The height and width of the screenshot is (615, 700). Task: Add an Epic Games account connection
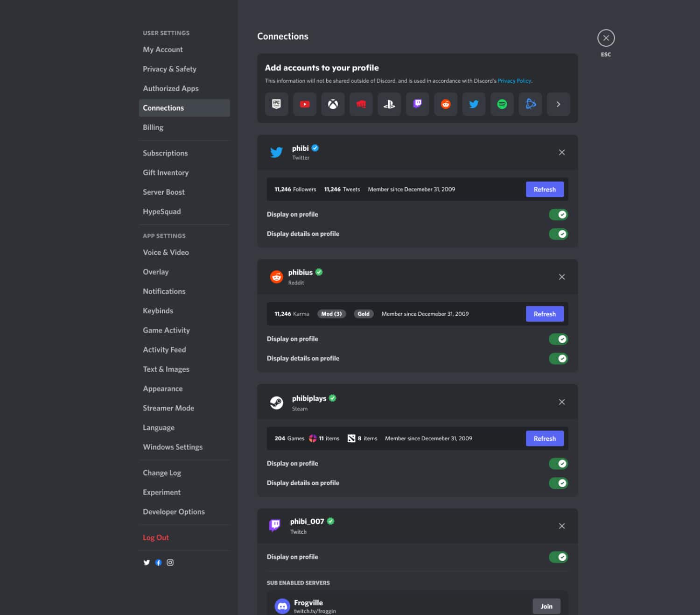coord(277,104)
